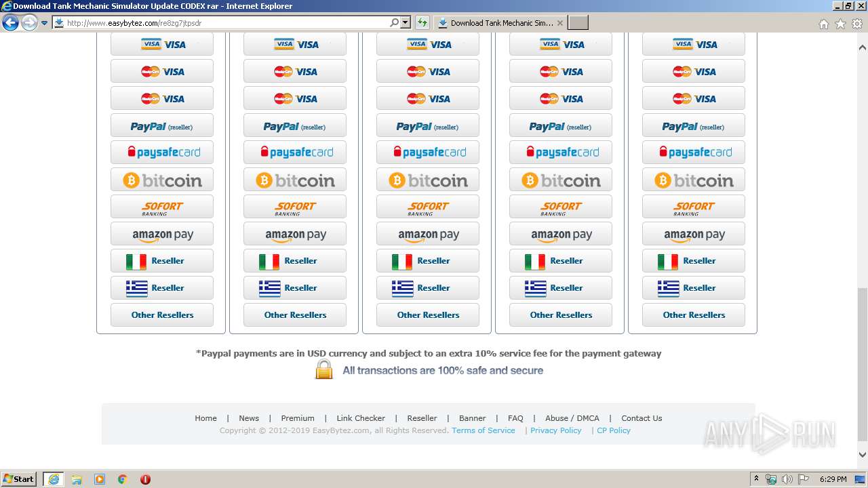Viewport: 868px width, 488px height.
Task: Refresh the page with the green arrows icon
Action: 422,23
